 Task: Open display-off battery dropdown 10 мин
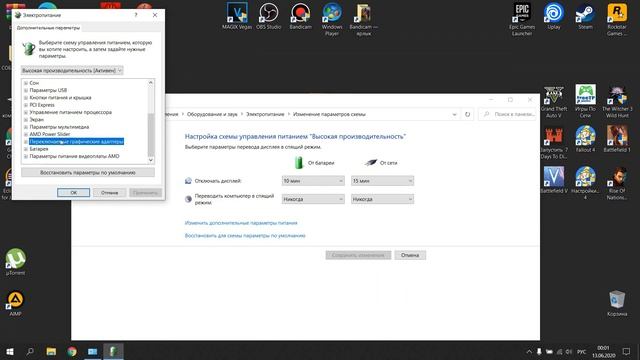click(x=313, y=181)
